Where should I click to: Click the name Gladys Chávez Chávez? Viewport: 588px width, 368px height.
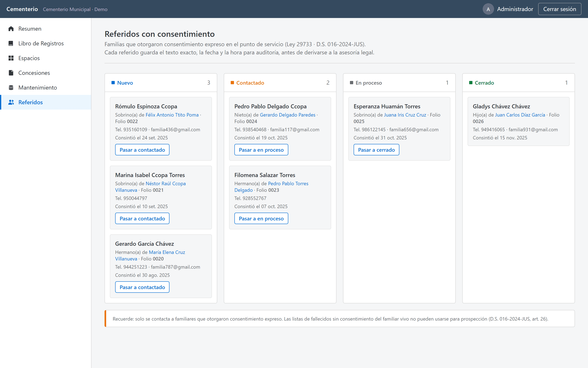(501, 106)
